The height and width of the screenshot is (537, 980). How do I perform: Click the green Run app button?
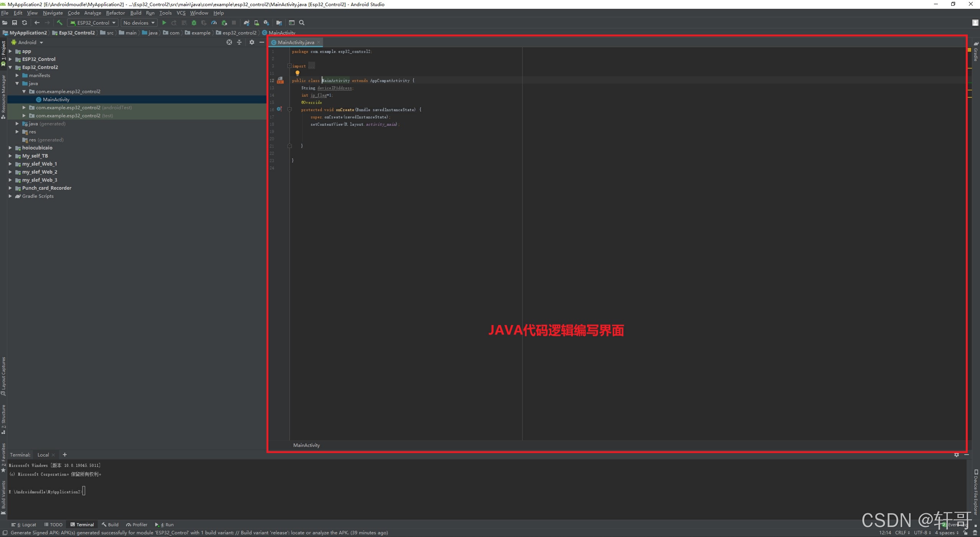tap(164, 23)
